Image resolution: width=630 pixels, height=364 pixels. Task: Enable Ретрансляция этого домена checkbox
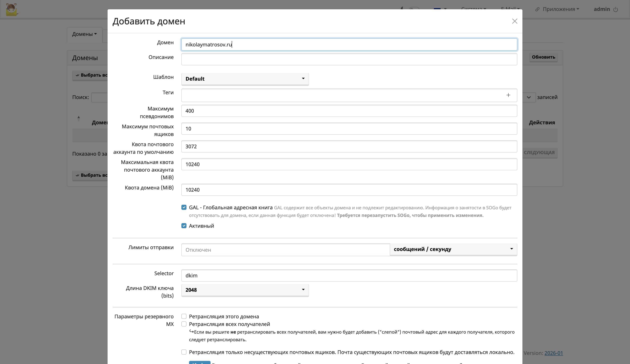click(184, 316)
